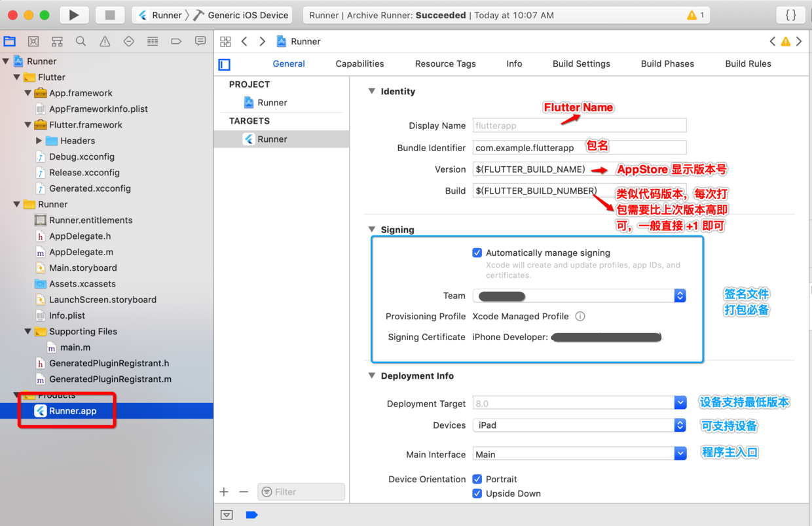This screenshot has height=526, width=812.
Task: Toggle the project and targets list sidebar icon
Action: 225,64
